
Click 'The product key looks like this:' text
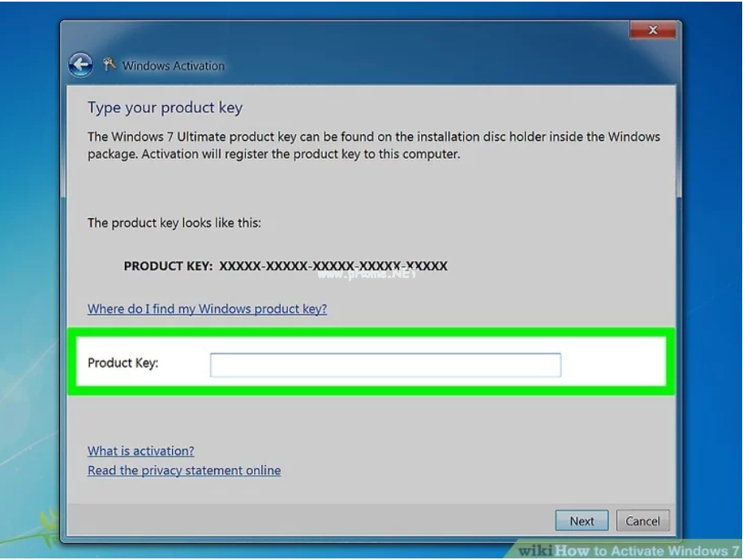coord(174,223)
